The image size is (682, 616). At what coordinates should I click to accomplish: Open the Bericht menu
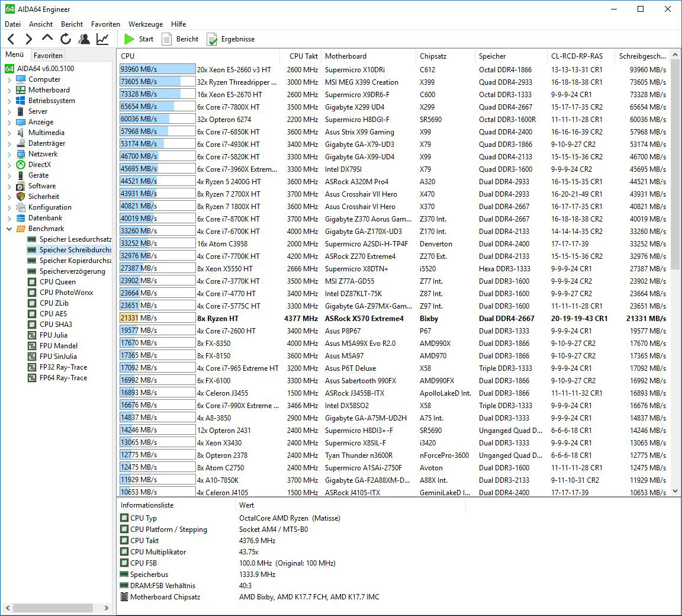(x=72, y=24)
